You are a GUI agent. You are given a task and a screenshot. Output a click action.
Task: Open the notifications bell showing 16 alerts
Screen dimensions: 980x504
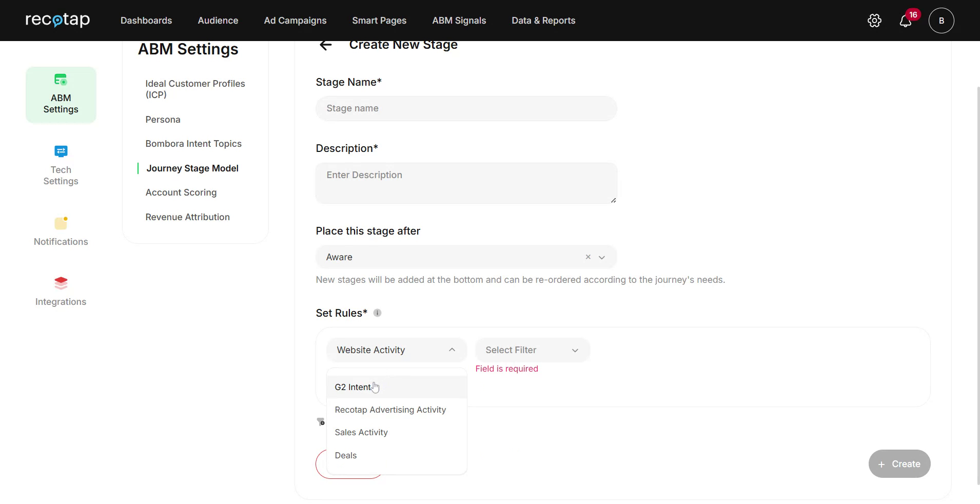[x=906, y=22]
